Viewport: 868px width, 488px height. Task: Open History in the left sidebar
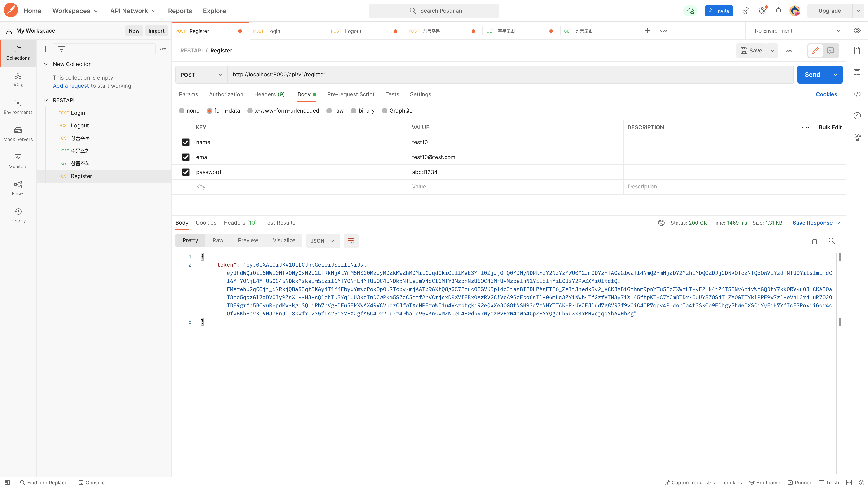(18, 215)
